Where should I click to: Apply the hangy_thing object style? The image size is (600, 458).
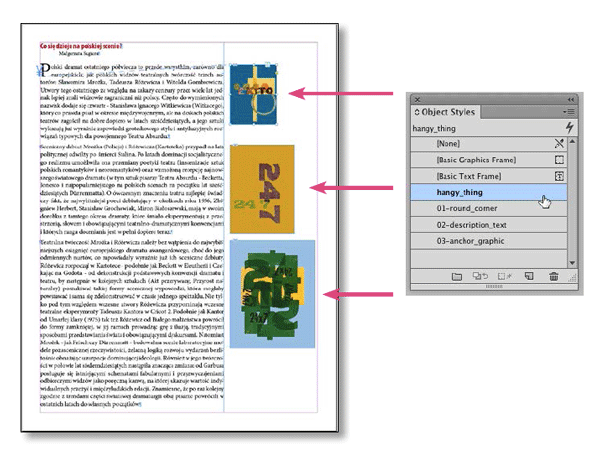[x=489, y=192]
